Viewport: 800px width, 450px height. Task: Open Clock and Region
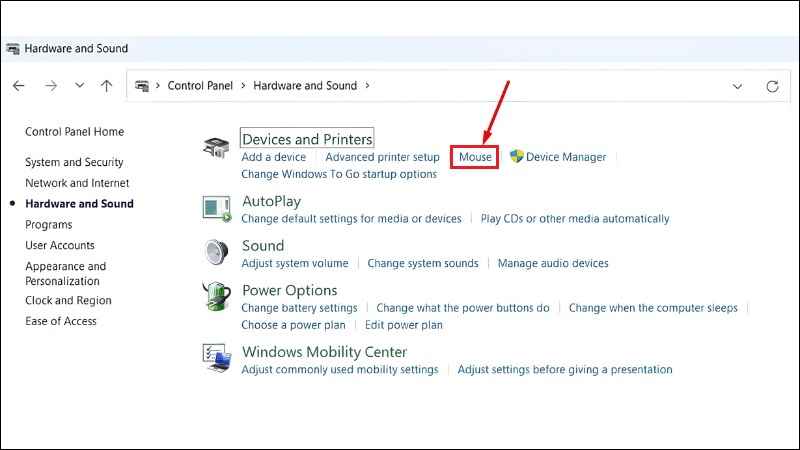(x=68, y=301)
